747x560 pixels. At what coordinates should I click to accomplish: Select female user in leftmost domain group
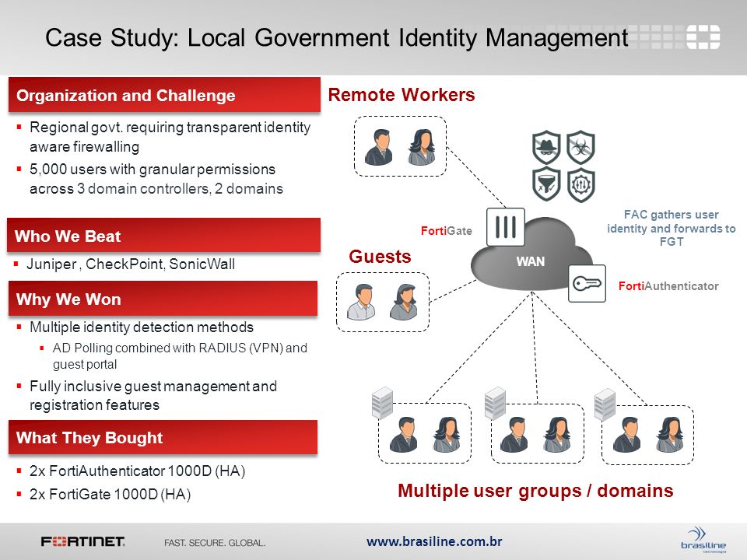[x=447, y=434]
